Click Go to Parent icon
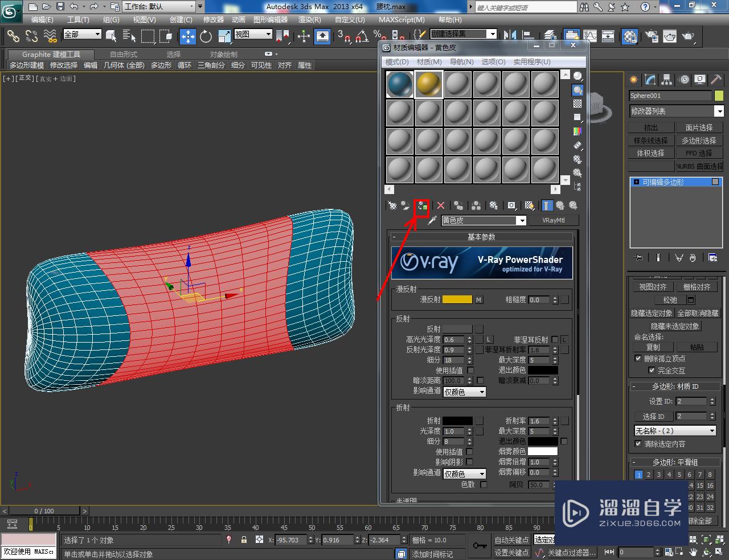729x560 pixels. point(560,206)
